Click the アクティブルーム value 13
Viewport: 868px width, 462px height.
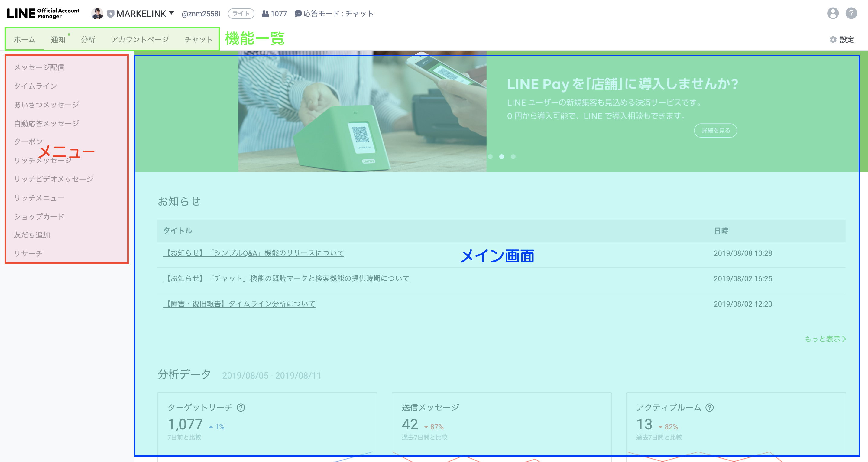pos(644,424)
